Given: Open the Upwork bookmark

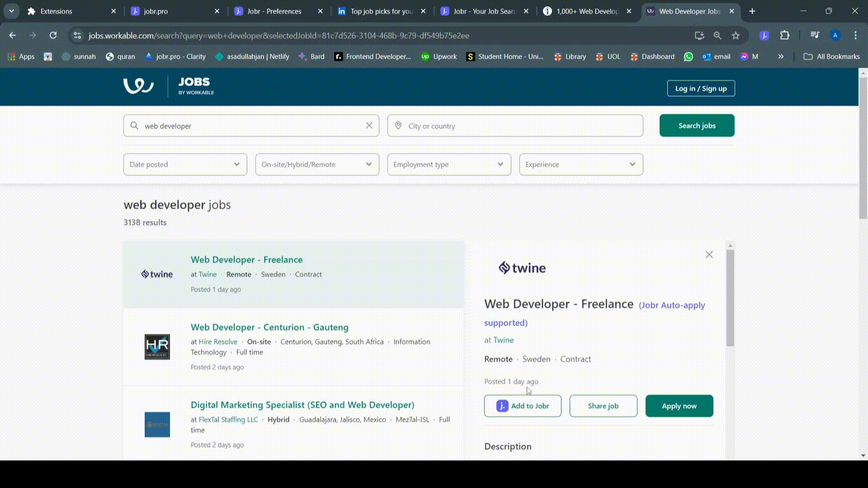Looking at the screenshot, I should point(439,56).
